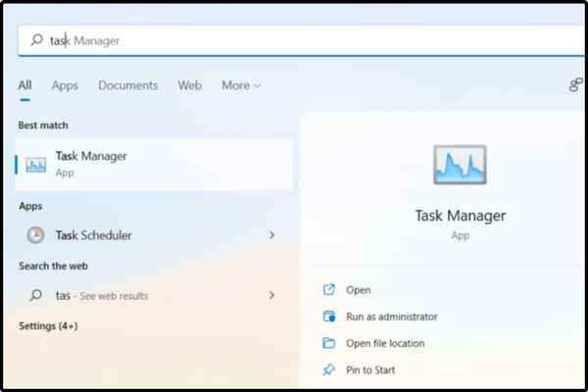
Task: Click the shield icon for Run as administrator
Action: coord(329,317)
